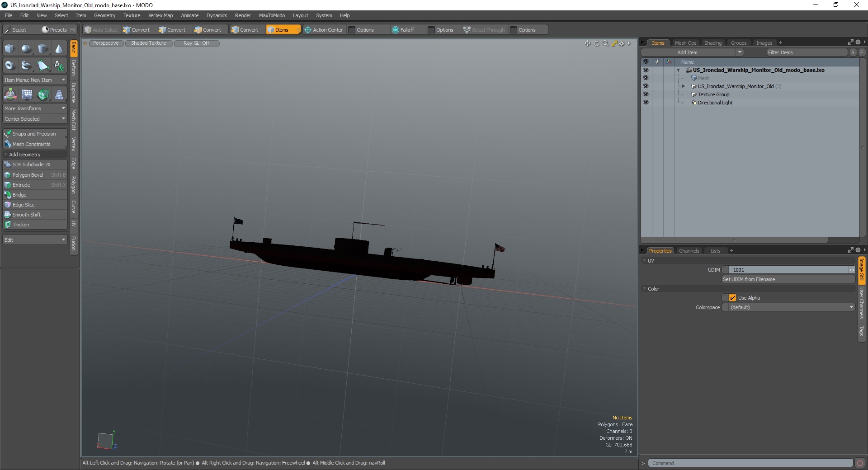868x470 pixels.
Task: Click the UDIM value field
Action: click(789, 270)
